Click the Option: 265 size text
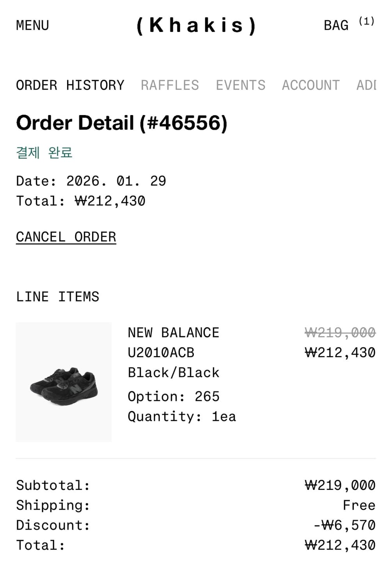Viewport: 392px width, 585px height. (174, 397)
